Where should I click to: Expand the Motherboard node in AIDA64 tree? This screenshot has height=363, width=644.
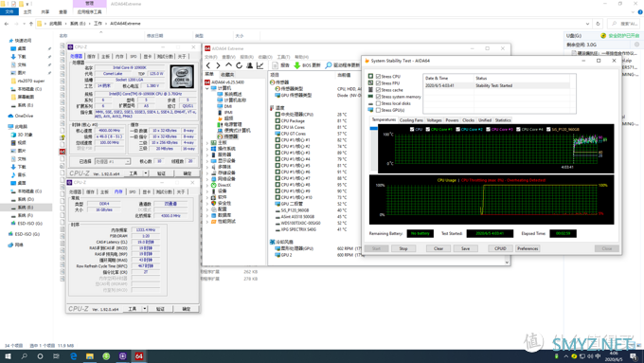[207, 143]
